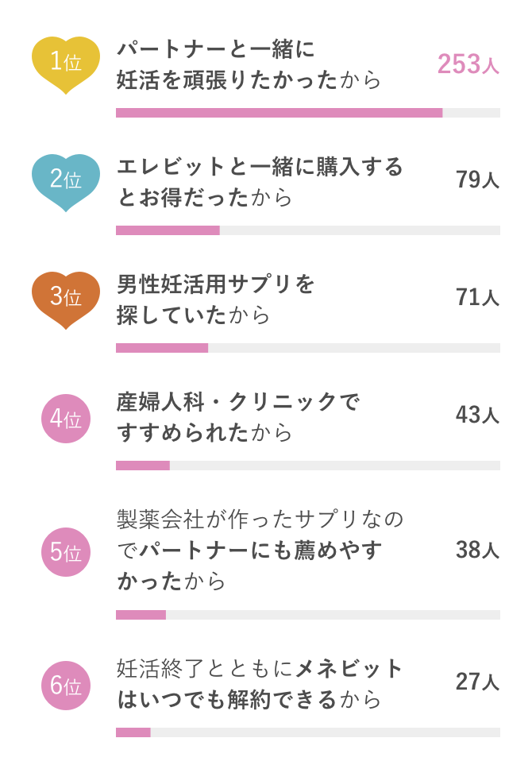Select the 43人 progress bar
Screen dimensions: 532x769
(x=308, y=466)
